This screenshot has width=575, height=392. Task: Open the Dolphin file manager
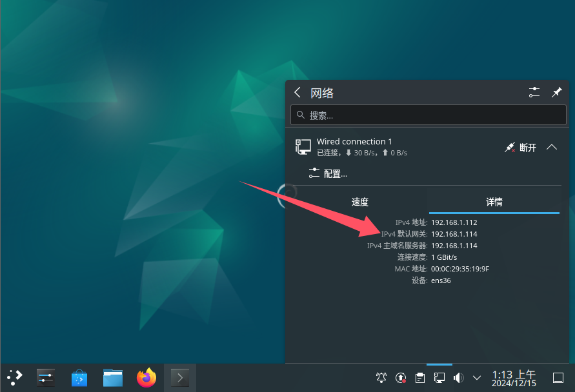pos(113,377)
